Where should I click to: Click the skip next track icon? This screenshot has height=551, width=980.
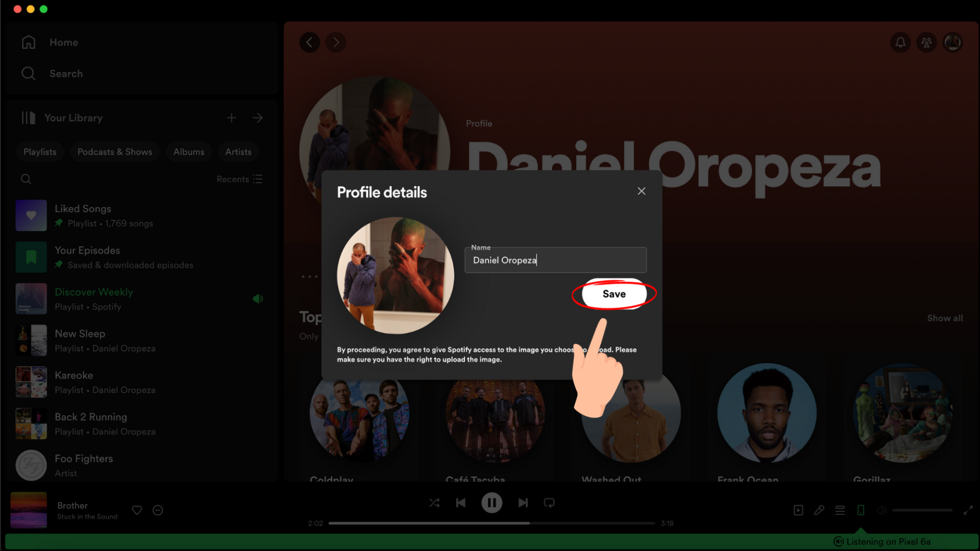(523, 503)
